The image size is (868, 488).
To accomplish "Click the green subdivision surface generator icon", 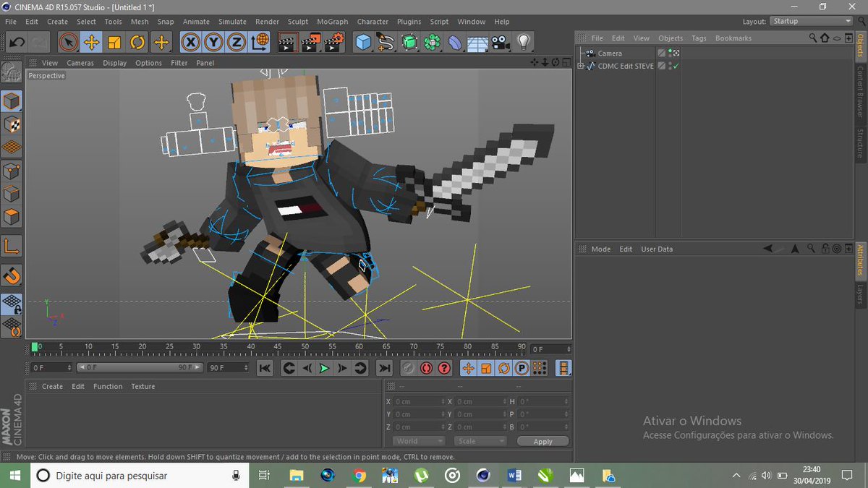I will click(x=409, y=43).
